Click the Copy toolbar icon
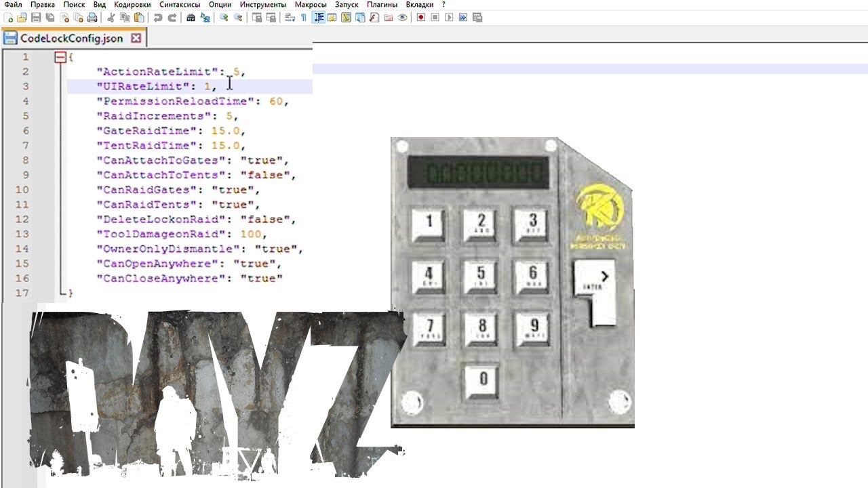The height and width of the screenshot is (488, 868). 125,18
